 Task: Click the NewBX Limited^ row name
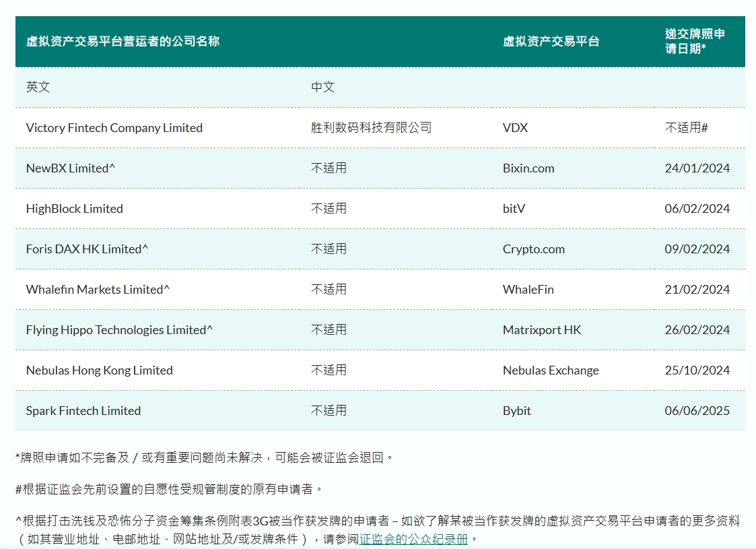click(x=71, y=168)
